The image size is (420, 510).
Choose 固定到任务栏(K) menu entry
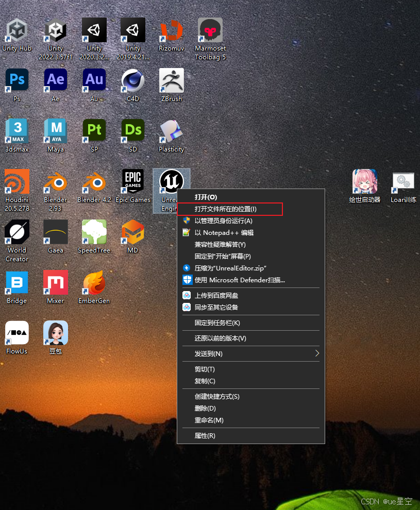click(251, 323)
